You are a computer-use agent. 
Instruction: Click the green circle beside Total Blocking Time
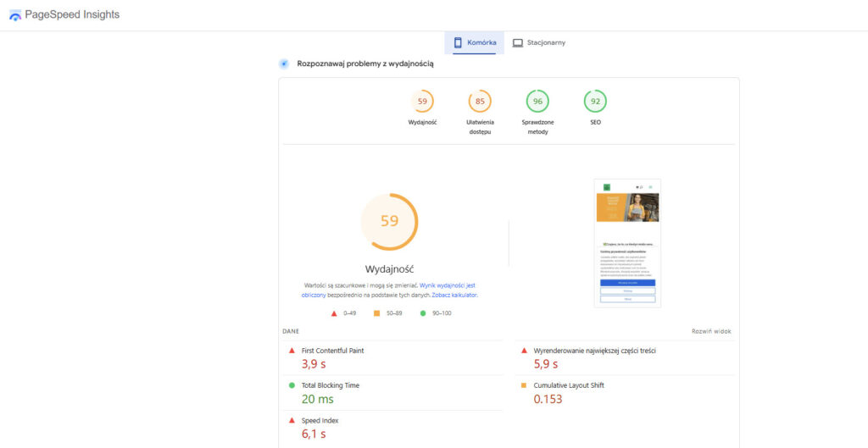tap(292, 385)
